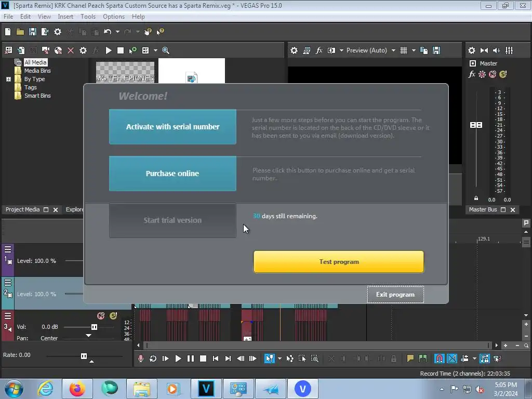This screenshot has height=399, width=532.
Task: Open track 1 hamburger menu
Action: 8,250
